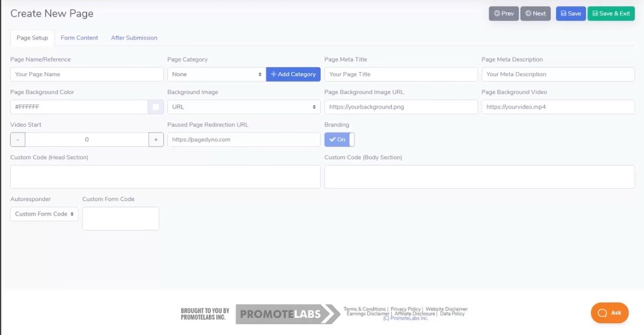
Task: Open the Data Policy link
Action: [x=452, y=314]
